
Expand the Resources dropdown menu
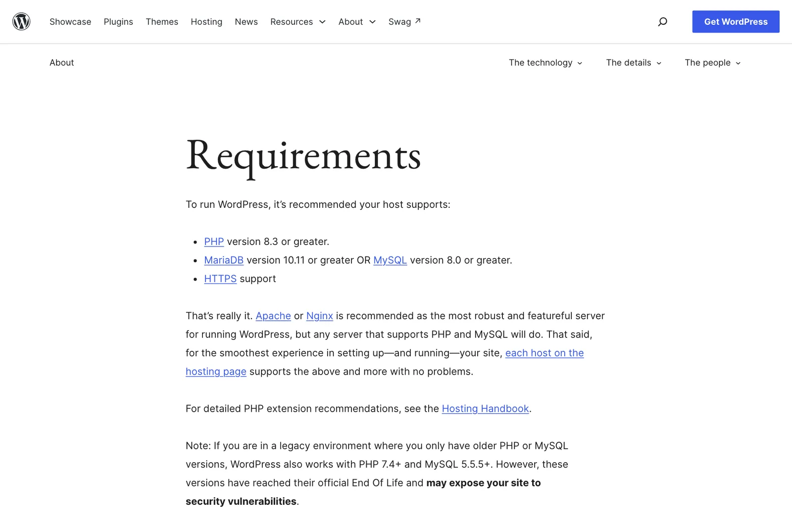click(x=298, y=22)
